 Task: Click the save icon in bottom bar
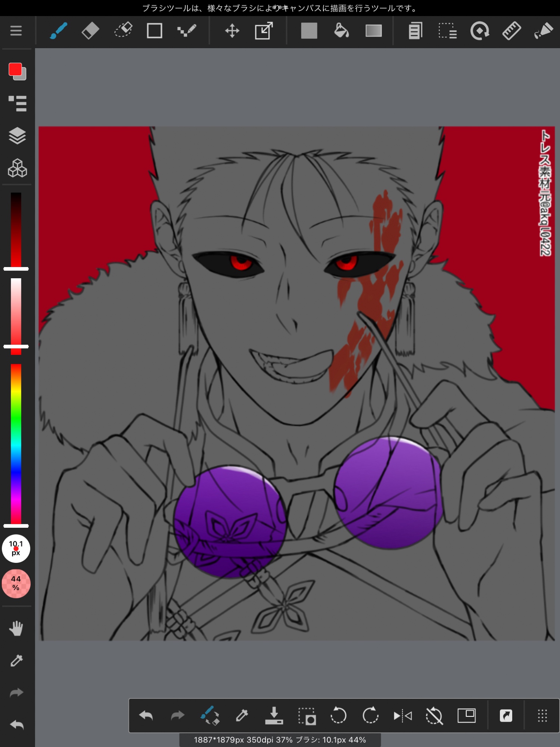pos(274,716)
